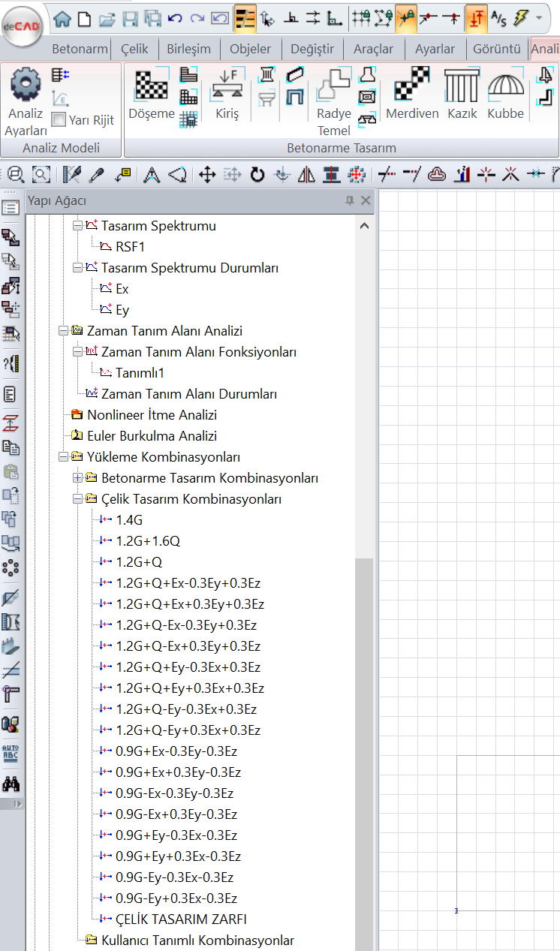Redo the last undone action

tap(198, 17)
